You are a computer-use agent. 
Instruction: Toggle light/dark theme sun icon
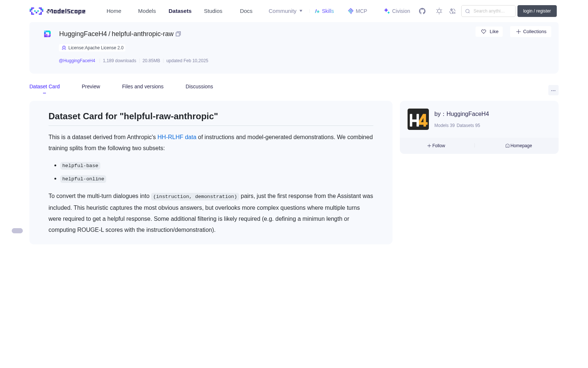coord(439,11)
